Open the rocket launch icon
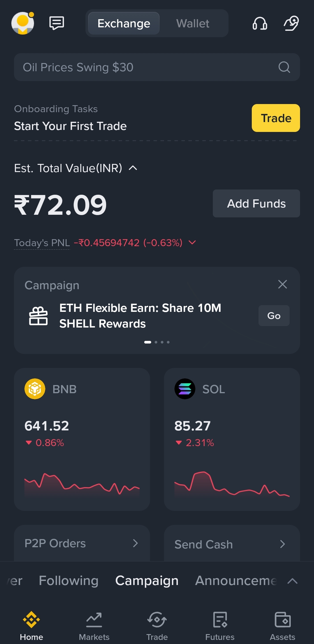 point(291,23)
